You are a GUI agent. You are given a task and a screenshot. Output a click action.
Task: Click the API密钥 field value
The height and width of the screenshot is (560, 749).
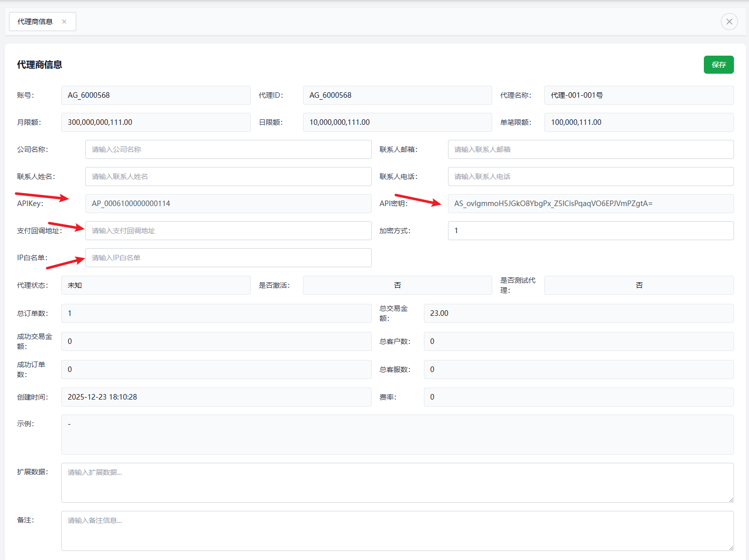[590, 204]
